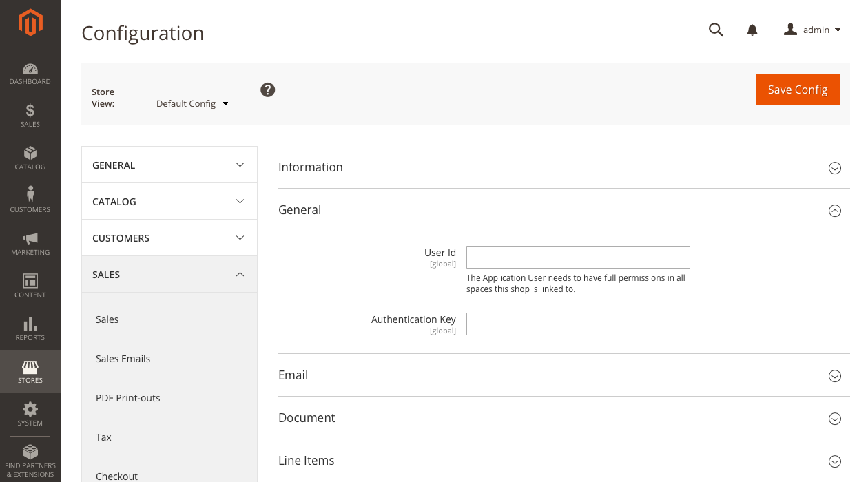Select Sales Emails in the left panel
Viewport: 868px width, 482px height.
click(x=123, y=358)
